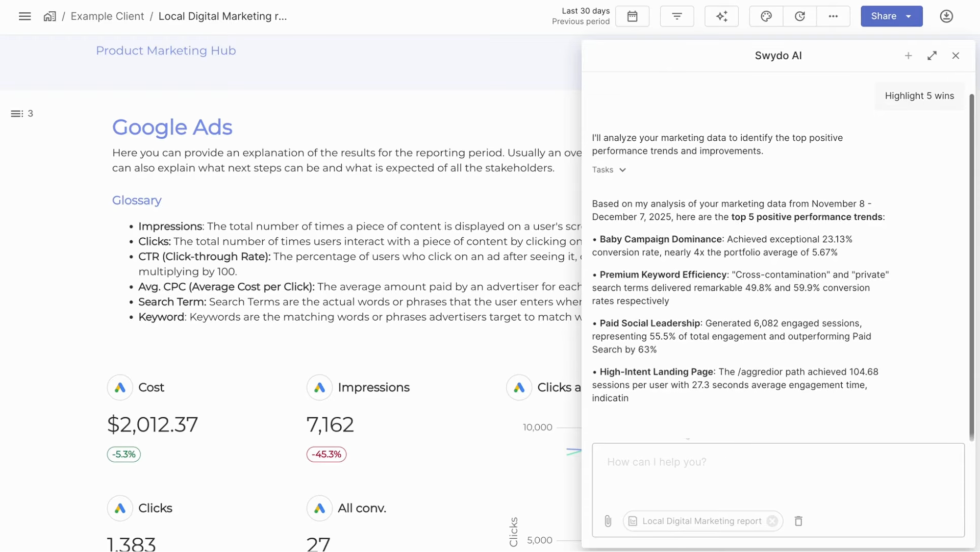Click the -5.3% cost change badge
The height and width of the screenshot is (552, 980).
tap(124, 454)
